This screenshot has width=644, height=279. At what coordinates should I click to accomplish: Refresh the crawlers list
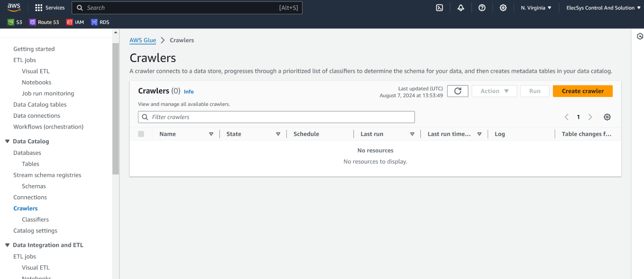point(457,91)
